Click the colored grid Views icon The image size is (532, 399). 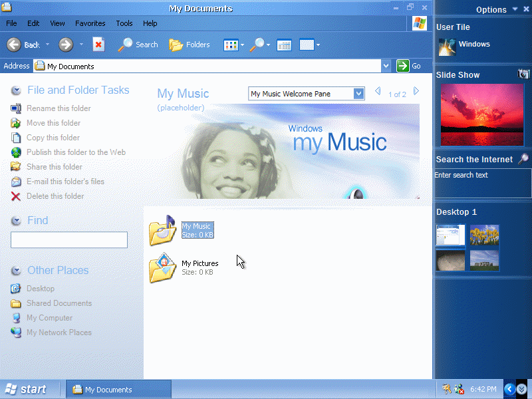pos(231,45)
